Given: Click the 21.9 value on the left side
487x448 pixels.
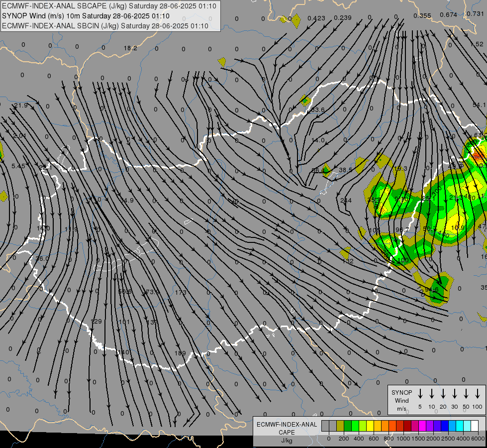Looking at the screenshot, I should coord(21,106).
